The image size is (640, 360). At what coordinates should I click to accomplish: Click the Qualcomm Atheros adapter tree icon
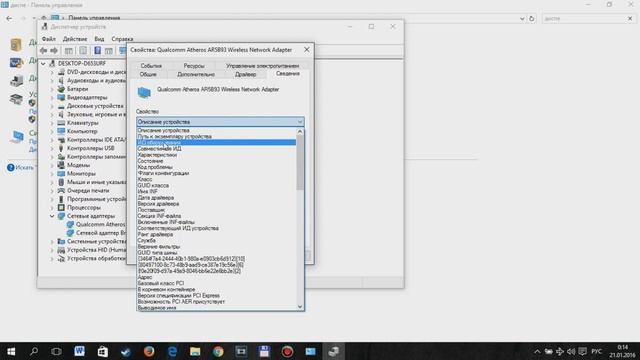click(x=70, y=224)
